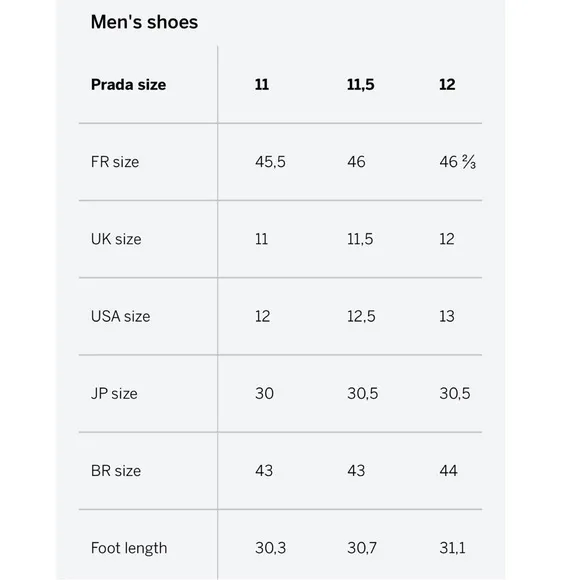The height and width of the screenshot is (580, 580).
Task: Click Prada size 11 column header
Action: (x=262, y=84)
